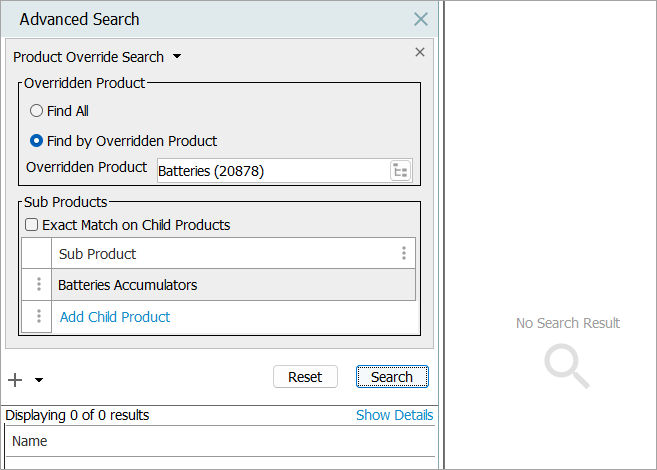This screenshot has width=657, height=470.
Task: Open row menu beside Add Child Product
Action: click(x=39, y=317)
